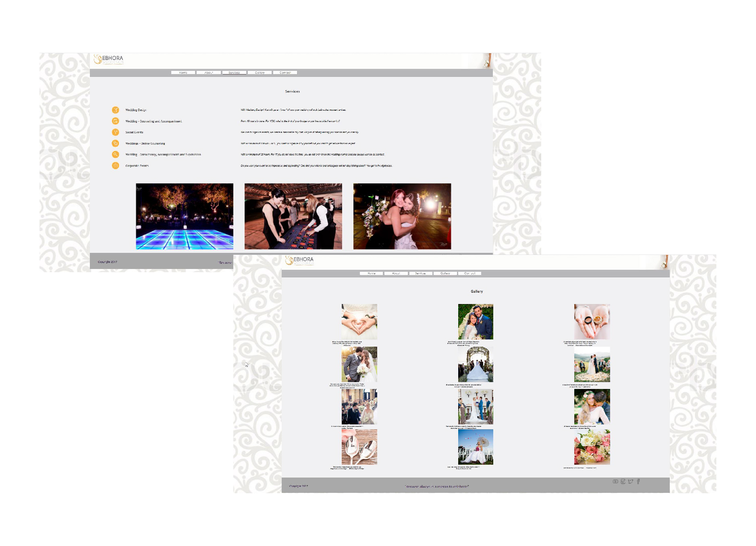Click Ebhora Weddings logo on Services page
This screenshot has width=756, height=546.
click(109, 60)
